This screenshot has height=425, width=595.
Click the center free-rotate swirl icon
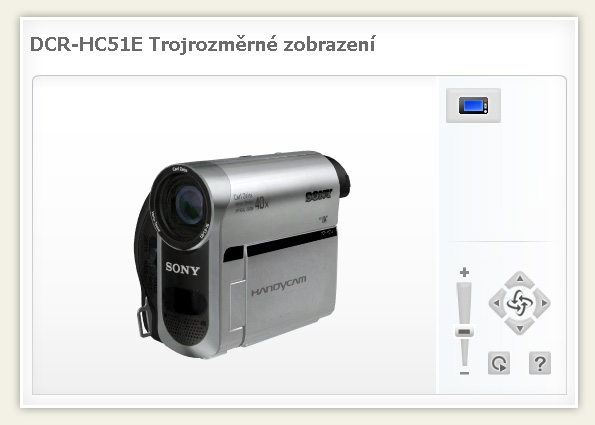pos(519,303)
